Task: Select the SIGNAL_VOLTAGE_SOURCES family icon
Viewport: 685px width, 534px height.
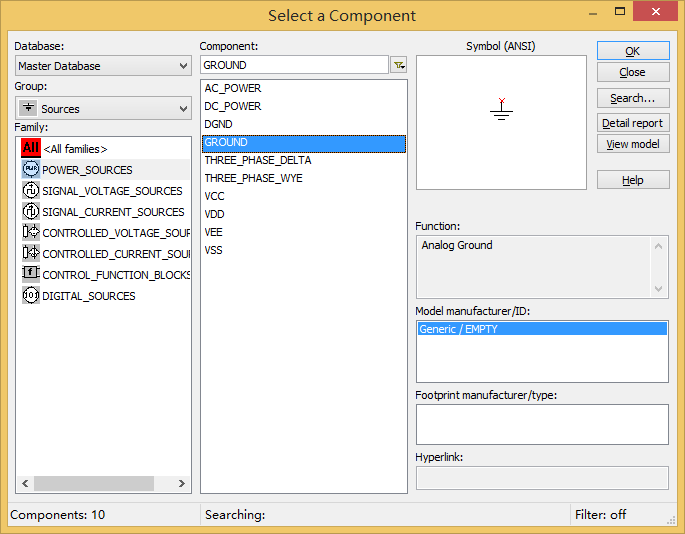Action: point(30,191)
